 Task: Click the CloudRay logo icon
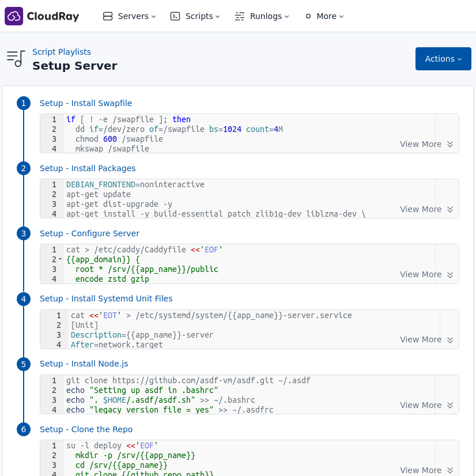[14, 16]
